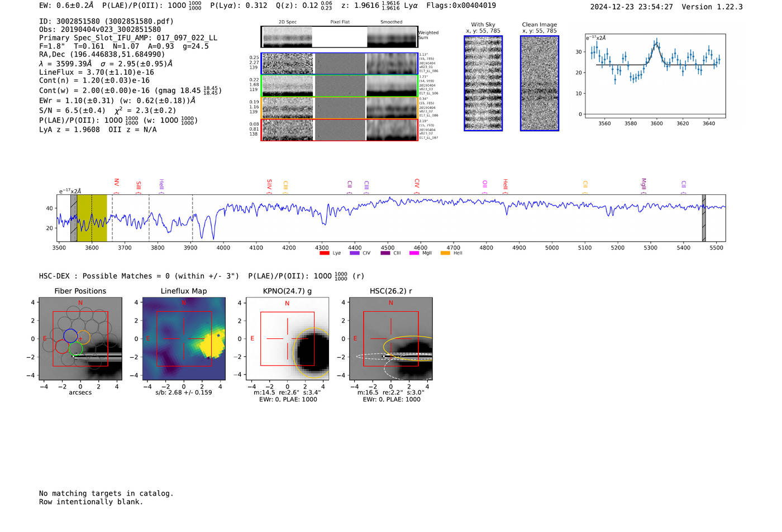Viewport: 782px width, 532px height.
Task: Click the 'LyA z = 1.9608' line
Action: tap(69, 130)
